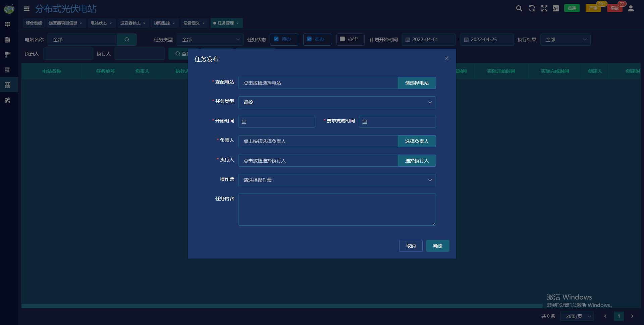Click the 电站名称 search magnifier button
The image size is (644, 325).
[x=126, y=40]
